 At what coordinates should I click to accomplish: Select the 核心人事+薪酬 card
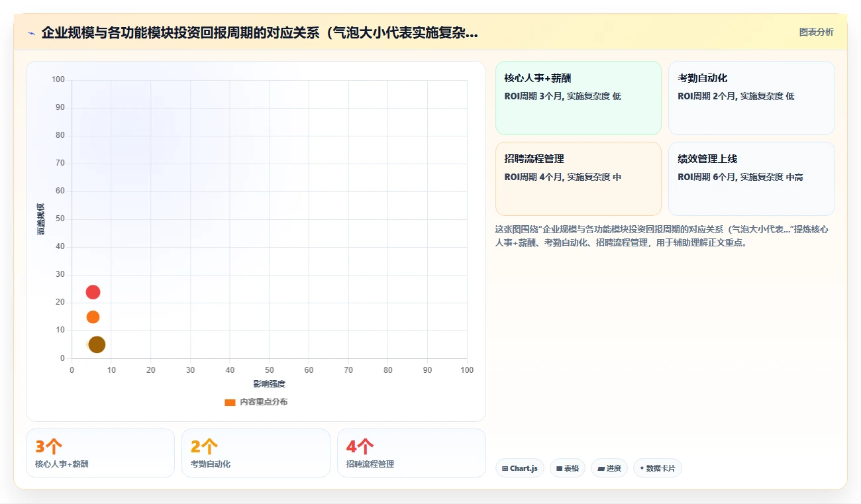(x=578, y=98)
